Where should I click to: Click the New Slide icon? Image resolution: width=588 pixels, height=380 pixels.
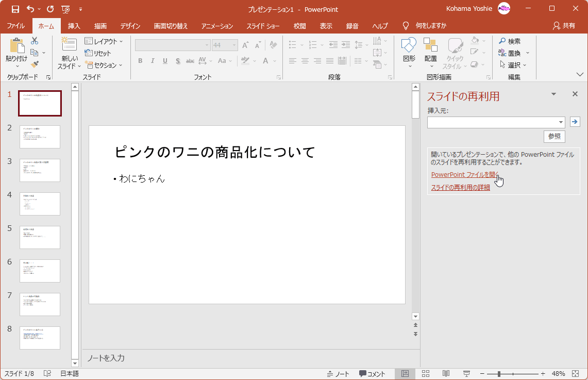(69, 45)
